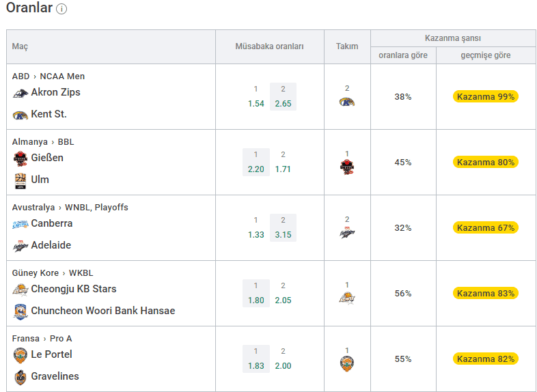
Task: Click the Kazanma 67% yellow badge
Action: pos(485,227)
